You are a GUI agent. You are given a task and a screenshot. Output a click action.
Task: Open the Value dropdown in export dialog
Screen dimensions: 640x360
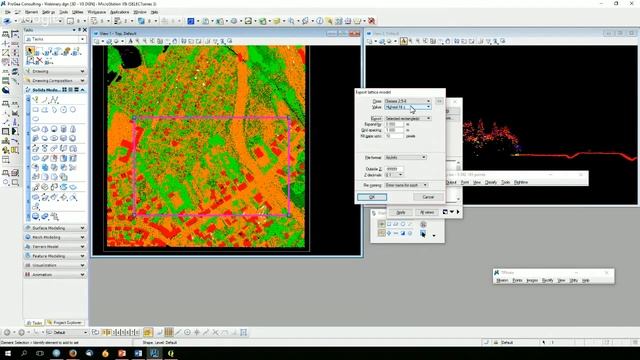[x=407, y=107]
